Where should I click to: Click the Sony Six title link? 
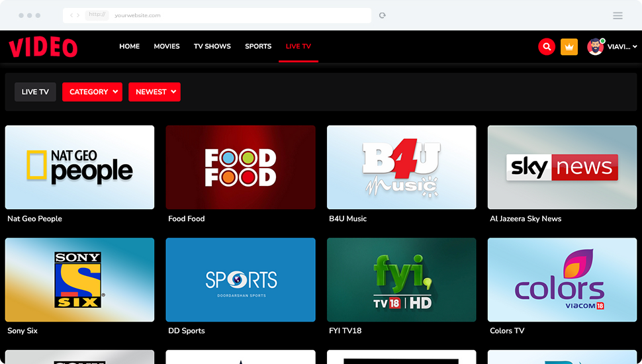pos(23,331)
